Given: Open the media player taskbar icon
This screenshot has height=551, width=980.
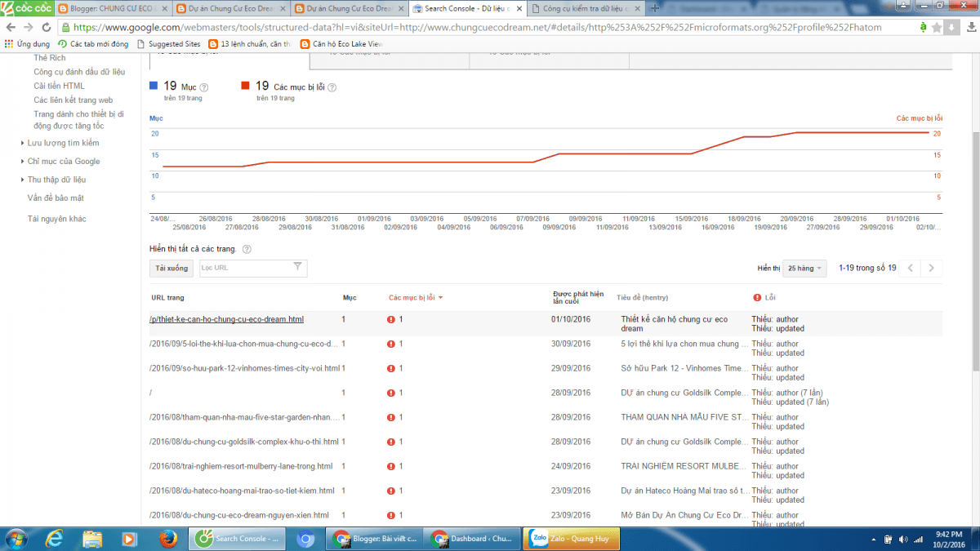Looking at the screenshot, I should tap(128, 539).
